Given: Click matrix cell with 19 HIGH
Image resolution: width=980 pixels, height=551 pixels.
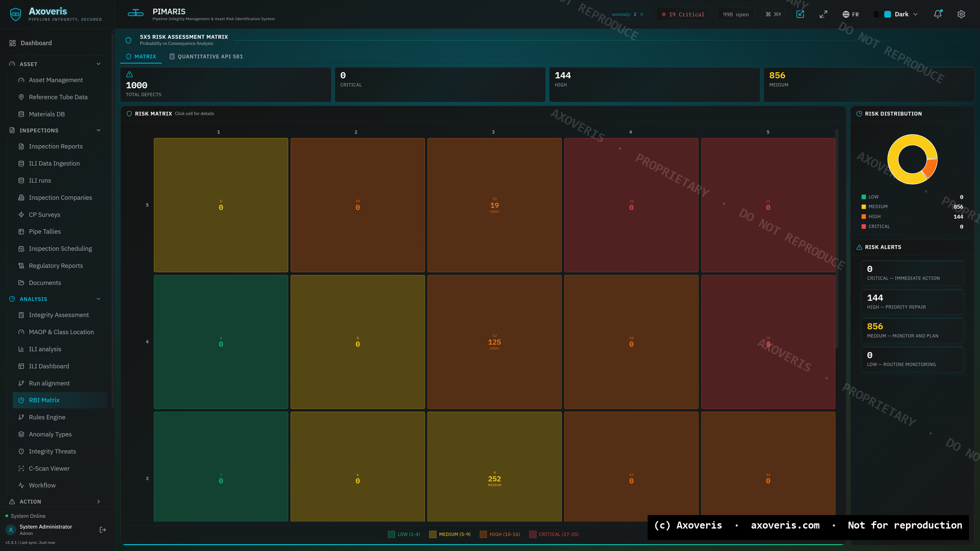Looking at the screenshot, I should click(494, 205).
